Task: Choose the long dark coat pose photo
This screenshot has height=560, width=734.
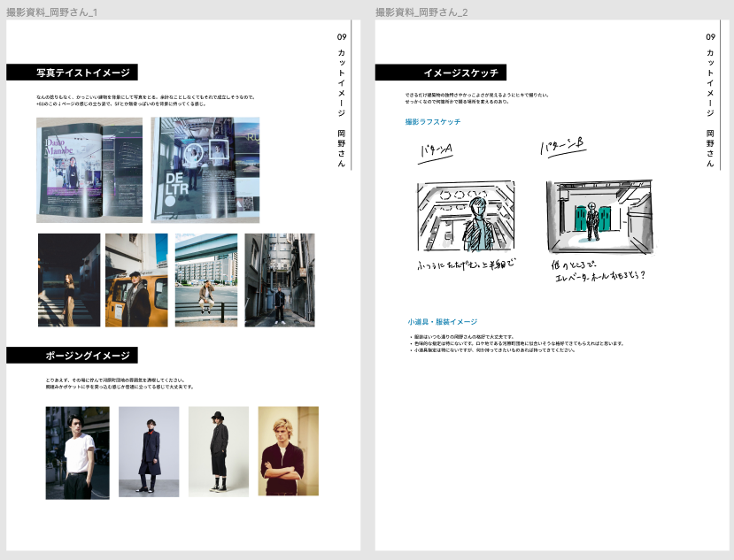Action: (148, 451)
